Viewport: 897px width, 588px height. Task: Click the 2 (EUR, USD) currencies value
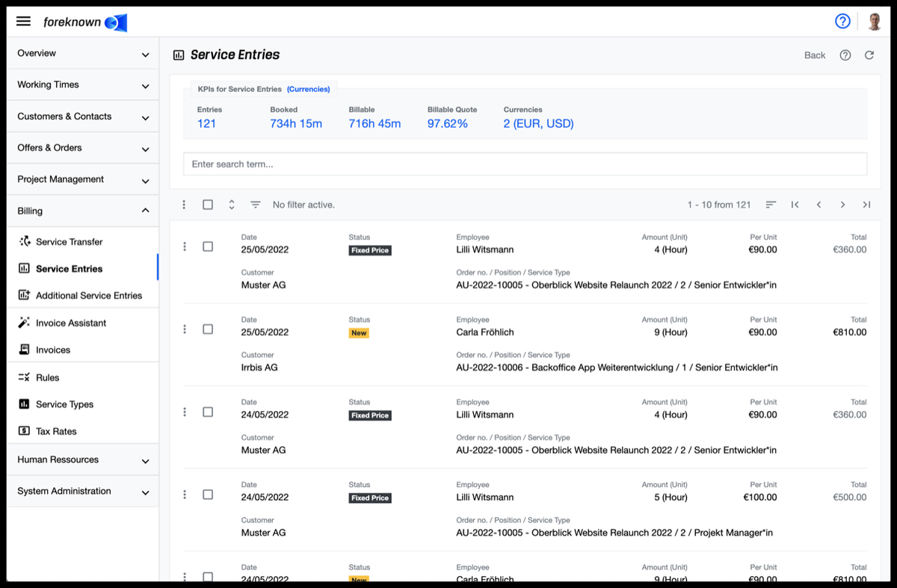(538, 123)
